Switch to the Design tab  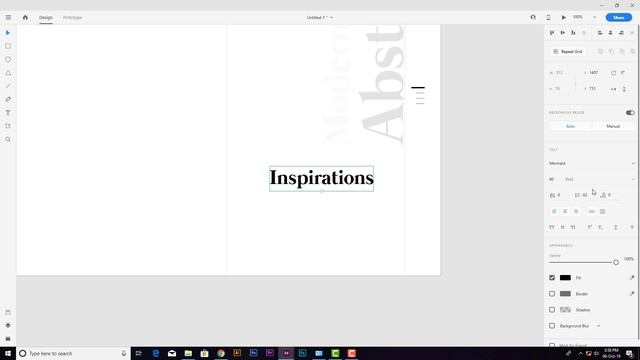(x=46, y=18)
